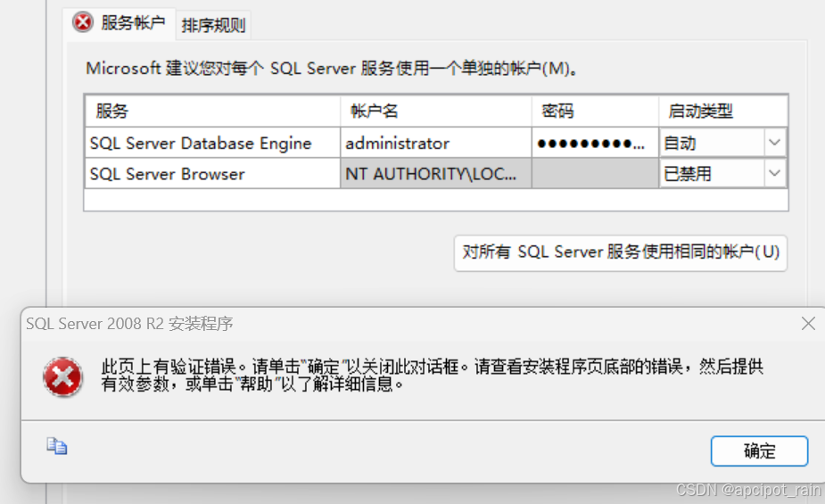
Task: Click the empty password cell for Browser
Action: point(595,173)
